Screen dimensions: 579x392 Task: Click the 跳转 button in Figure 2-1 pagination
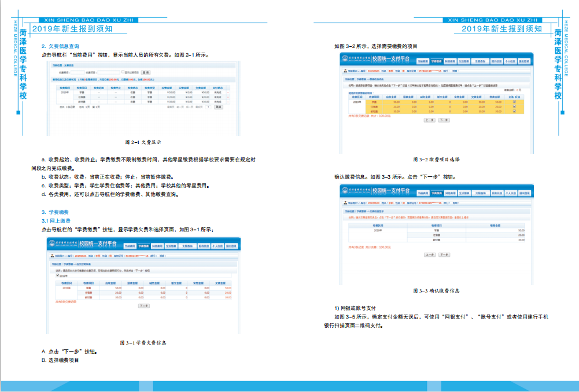[219, 107]
